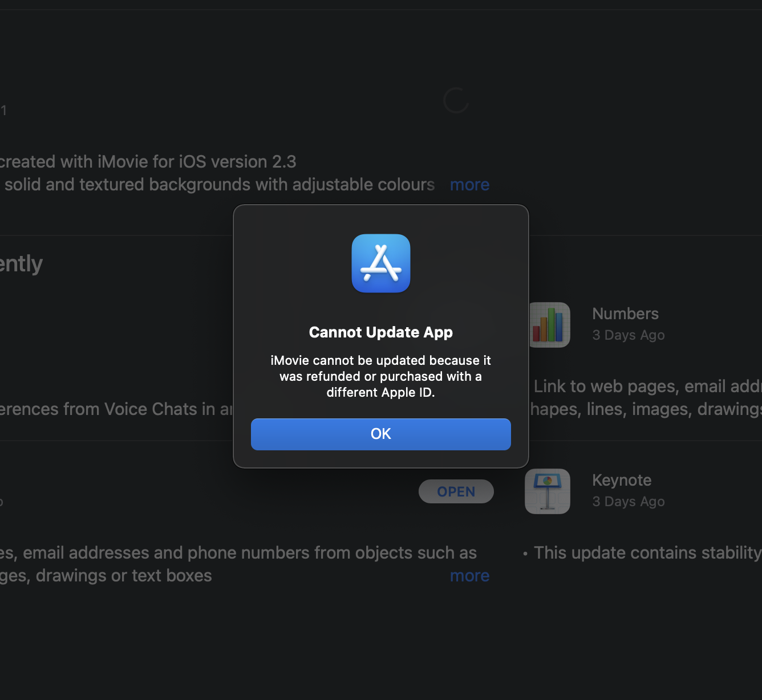Click the "from Voice Chats" line
762x700 pixels.
point(116,409)
